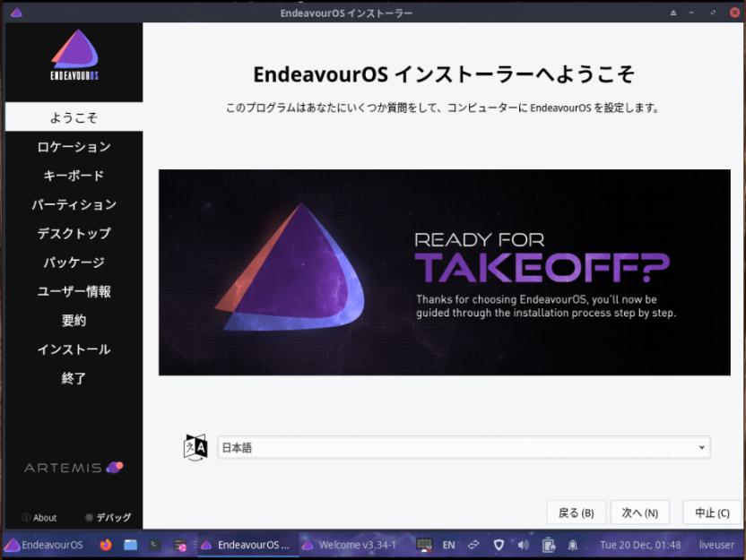Image resolution: width=746 pixels, height=560 pixels.
Task: Switch to the Welcome v3.34-1 taskbar window
Action: click(350, 545)
